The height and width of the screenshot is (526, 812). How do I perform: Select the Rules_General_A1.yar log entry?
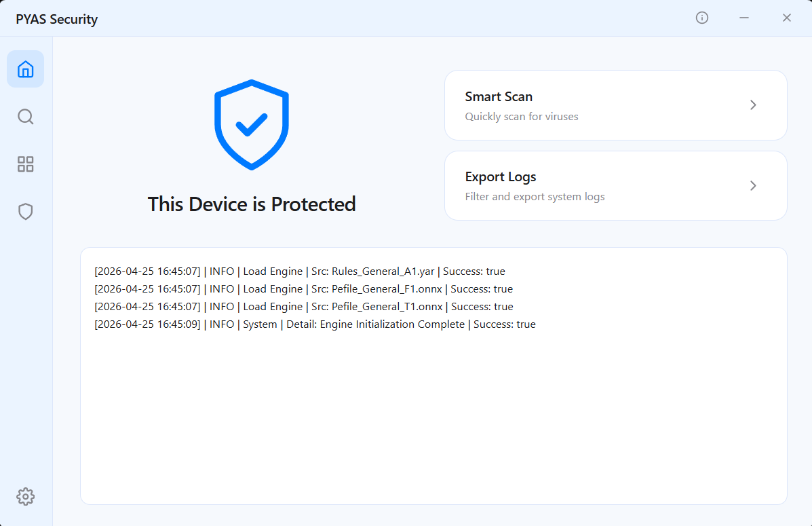tap(299, 271)
